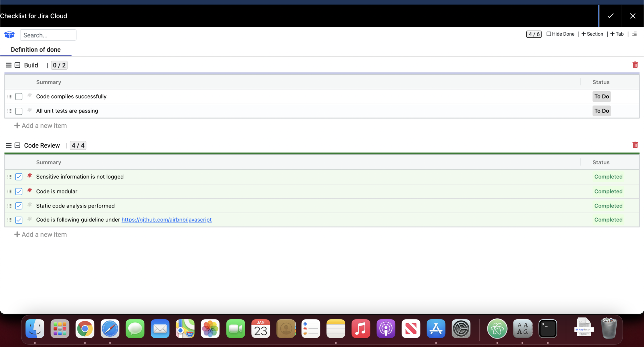Click the Code Review green progress bar
Image resolution: width=644 pixels, height=347 pixels.
tap(322, 154)
